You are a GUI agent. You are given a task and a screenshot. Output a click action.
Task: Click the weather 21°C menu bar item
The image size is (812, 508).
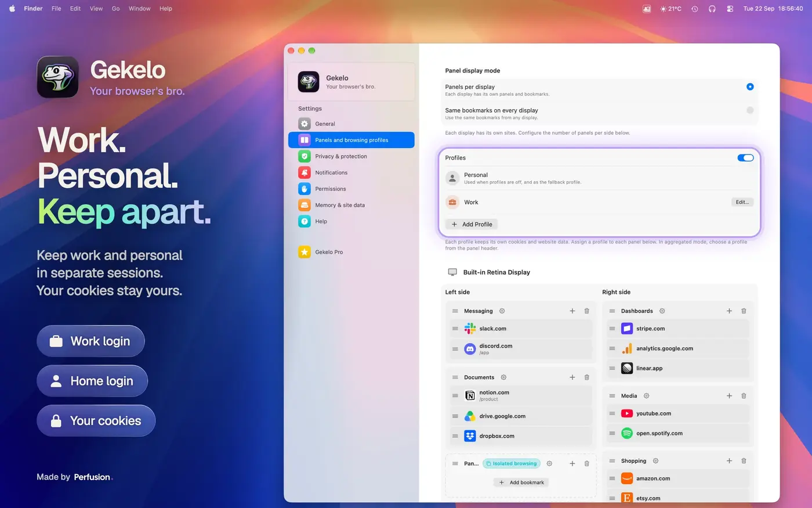[x=671, y=9]
